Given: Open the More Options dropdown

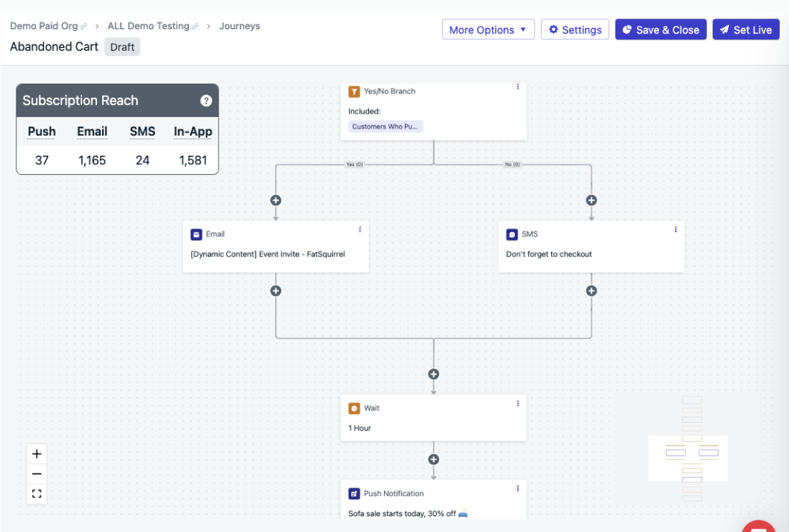Looking at the screenshot, I should click(x=488, y=30).
